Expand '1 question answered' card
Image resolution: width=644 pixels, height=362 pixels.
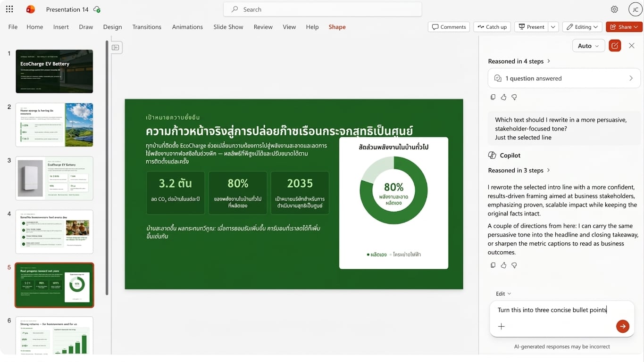564,78
